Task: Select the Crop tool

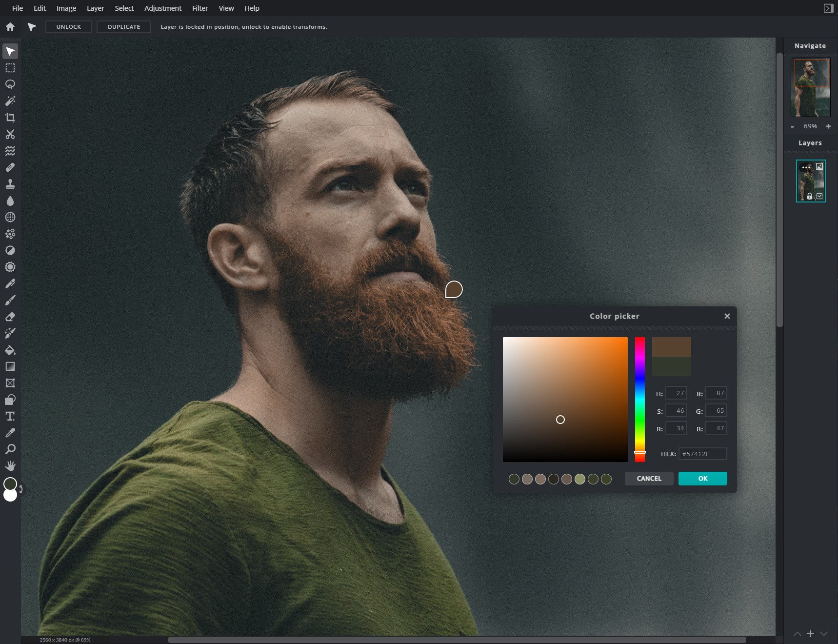Action: [10, 118]
